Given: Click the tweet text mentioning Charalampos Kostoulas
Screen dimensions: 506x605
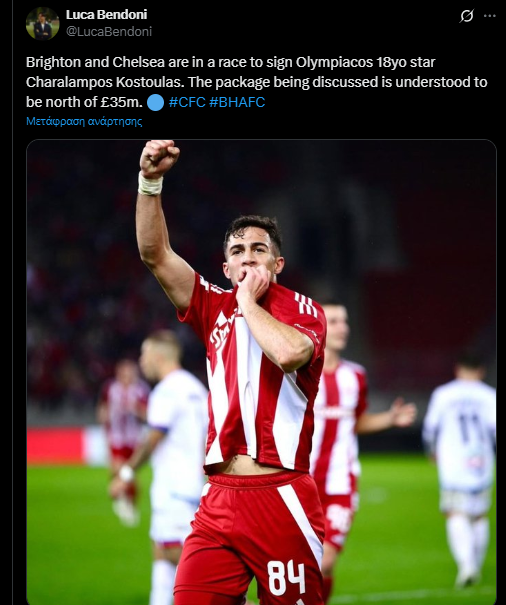Looking at the screenshot, I should pos(257,82).
